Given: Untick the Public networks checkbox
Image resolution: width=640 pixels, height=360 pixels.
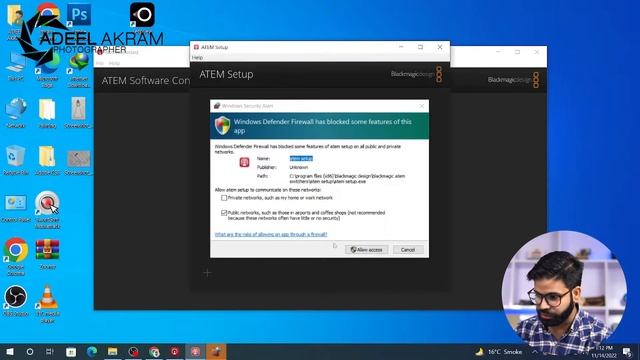Looking at the screenshot, I should click(224, 213).
